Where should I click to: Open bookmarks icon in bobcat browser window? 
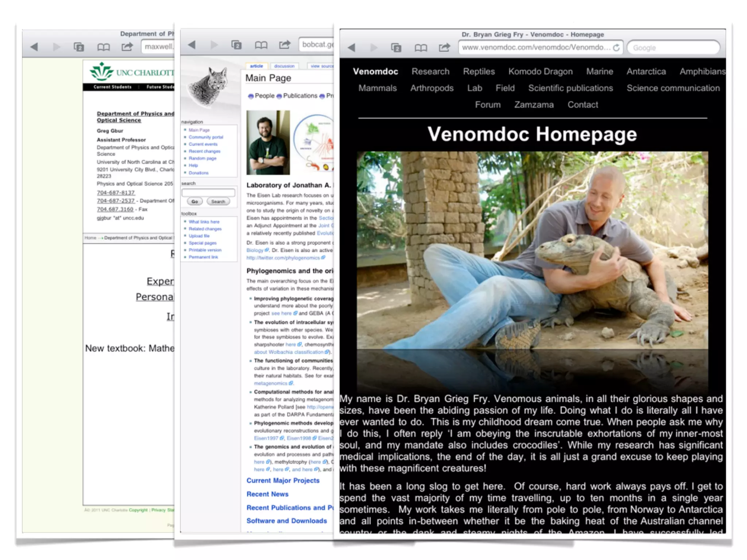pos(261,45)
